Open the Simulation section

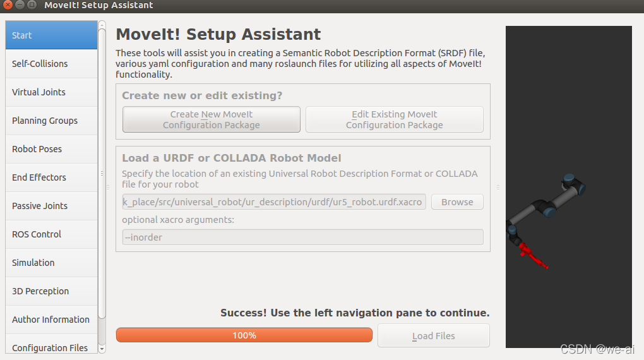[33, 263]
